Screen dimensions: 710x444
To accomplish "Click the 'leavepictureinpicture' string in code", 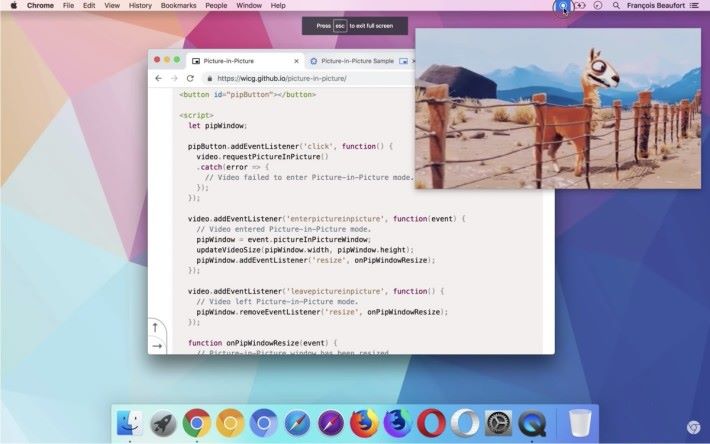I will 336,291.
